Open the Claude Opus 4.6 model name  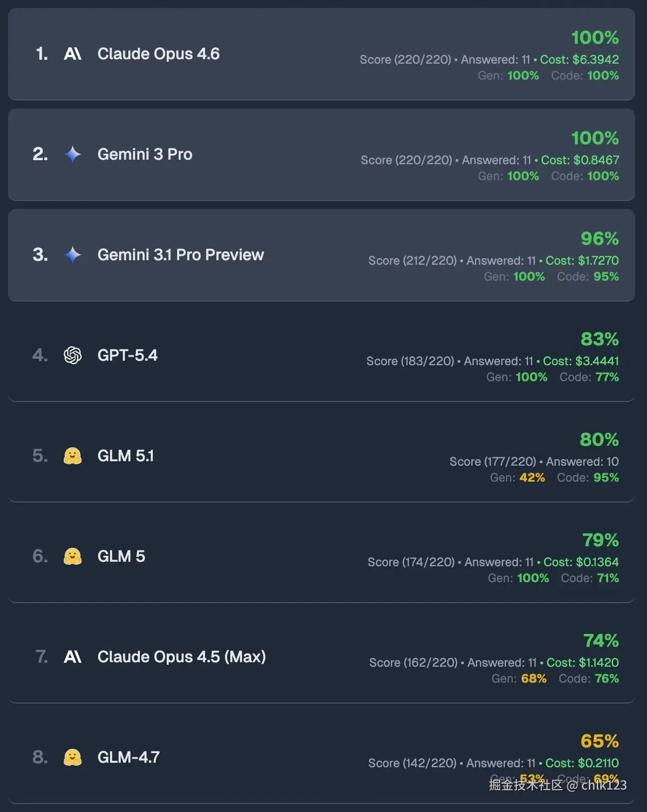[158, 54]
